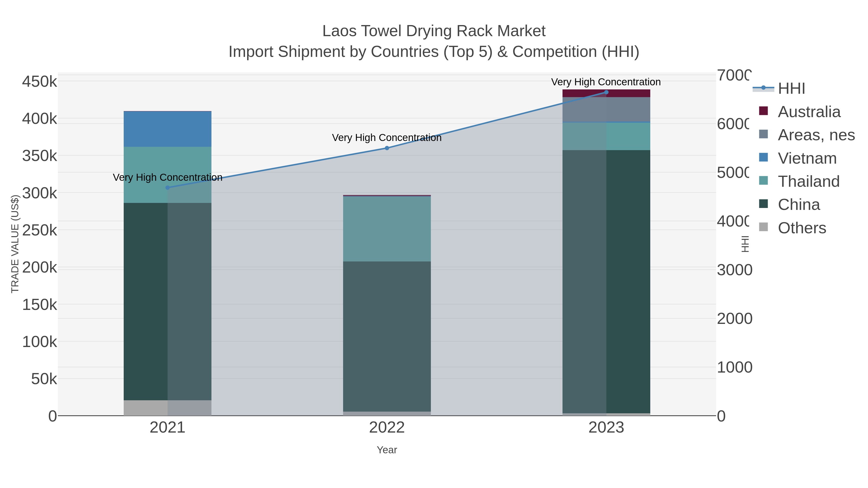This screenshot has width=868, height=488.
Task: Click the vertical HHI right-axis title
Action: (745, 244)
